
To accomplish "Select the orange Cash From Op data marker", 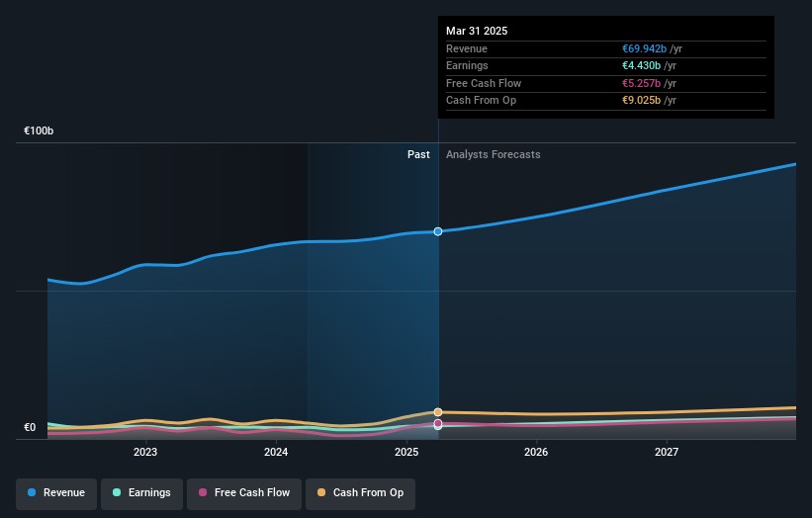I will pos(438,411).
